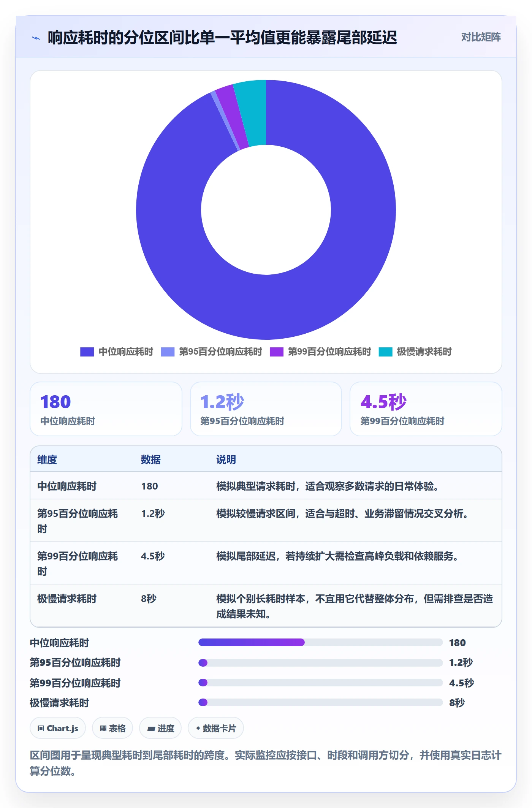Click the 8秒 value beside the progress bar
The image size is (532, 808).
click(457, 703)
